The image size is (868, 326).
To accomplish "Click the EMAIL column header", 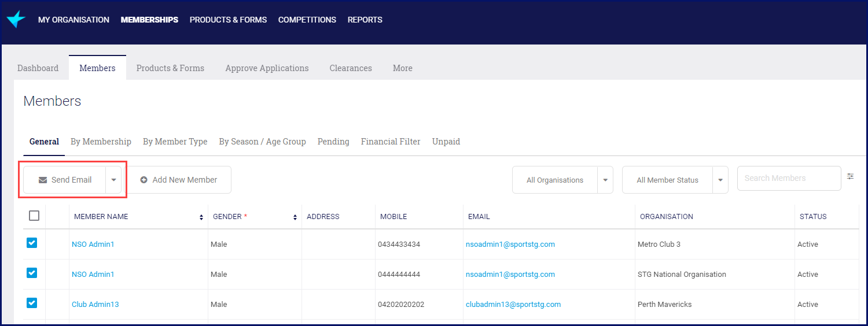I will [479, 217].
